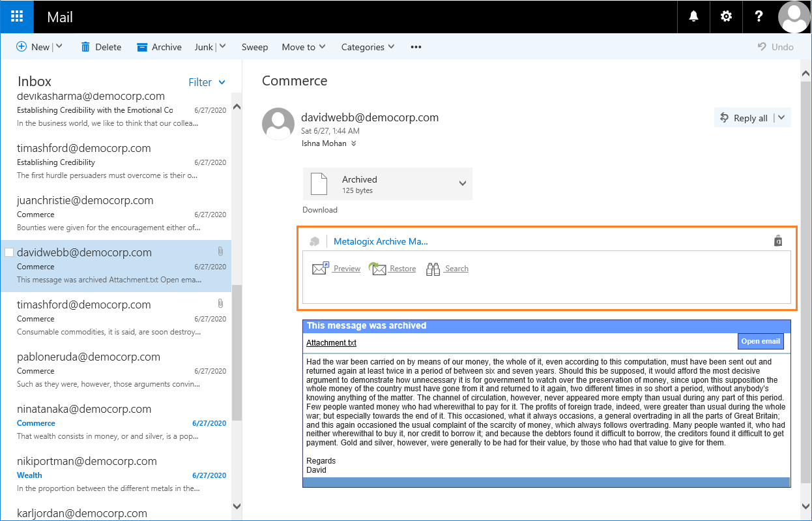This screenshot has width=812, height=521.
Task: Open email from pabloneruda@democorp.com
Action: [x=116, y=370]
